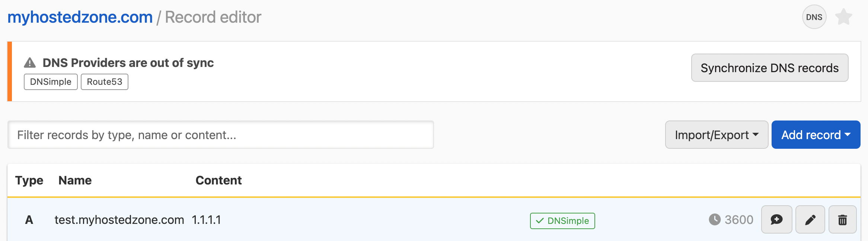Screen dimensions: 868x241
Task: Select the Name column header
Action: click(75, 180)
